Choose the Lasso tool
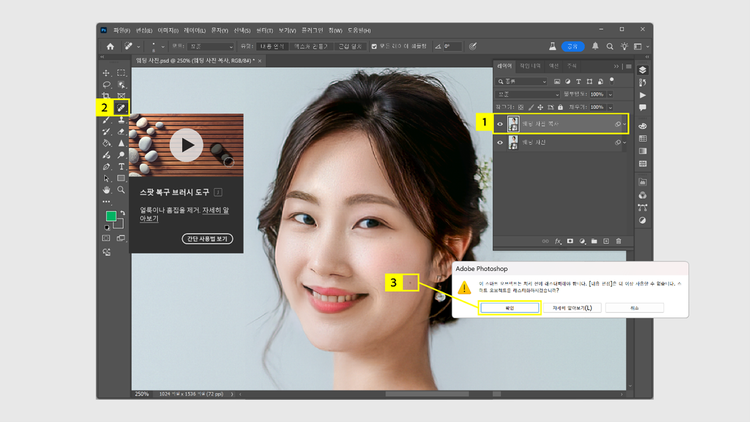Image resolution: width=750 pixels, height=422 pixels. (x=106, y=84)
